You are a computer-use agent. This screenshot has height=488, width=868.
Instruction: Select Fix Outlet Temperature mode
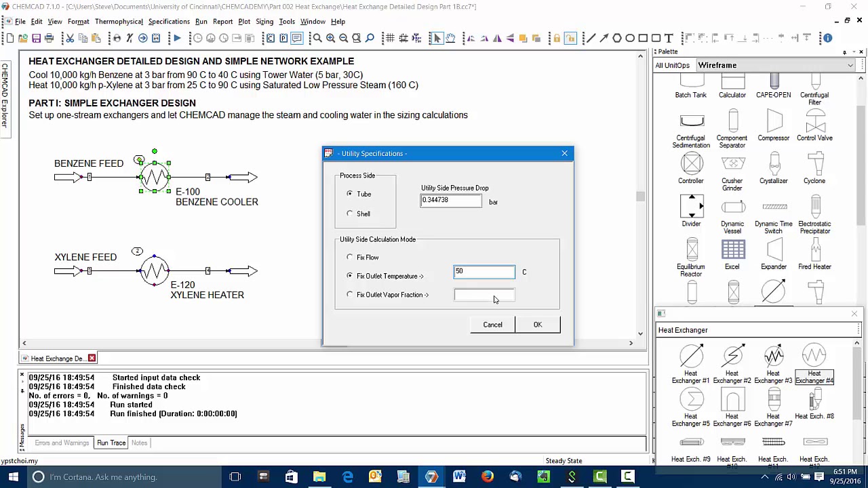350,276
